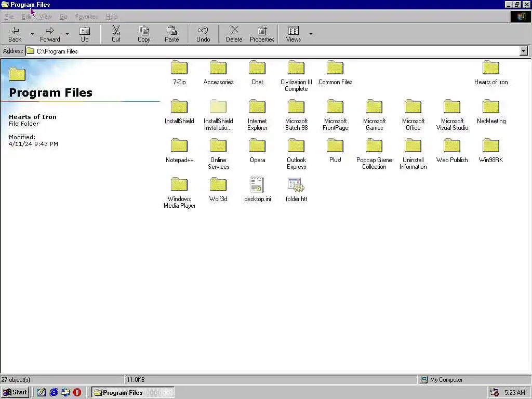Click the Start button

[15, 392]
